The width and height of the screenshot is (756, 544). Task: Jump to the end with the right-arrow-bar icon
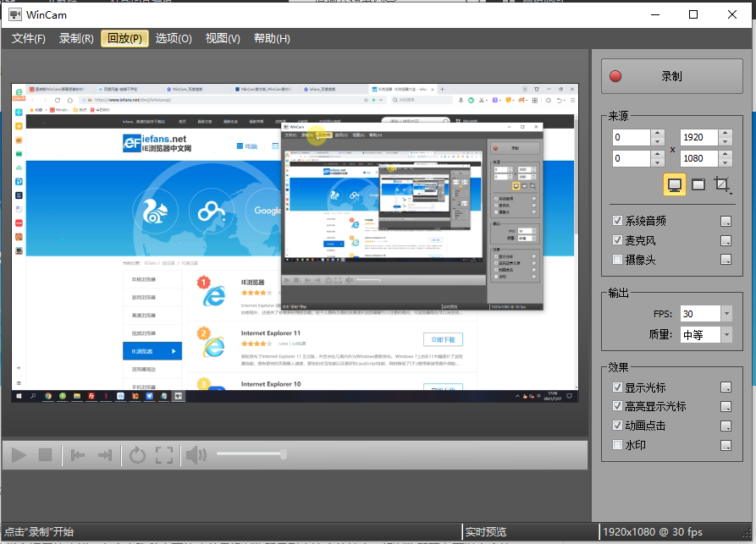pos(105,455)
